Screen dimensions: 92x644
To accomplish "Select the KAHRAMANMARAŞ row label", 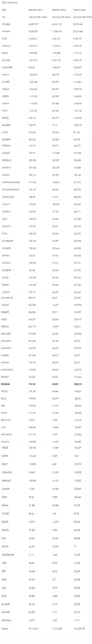I will pos(11,182).
